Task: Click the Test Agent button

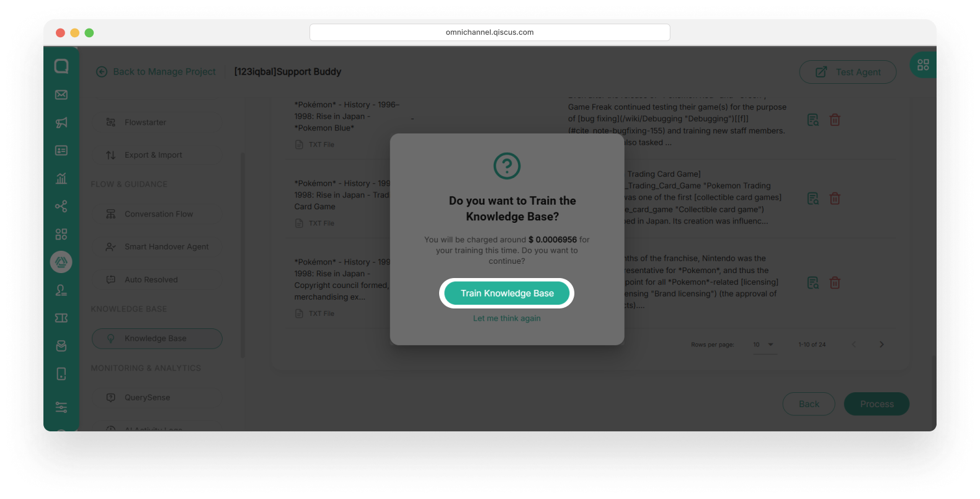Action: click(848, 72)
